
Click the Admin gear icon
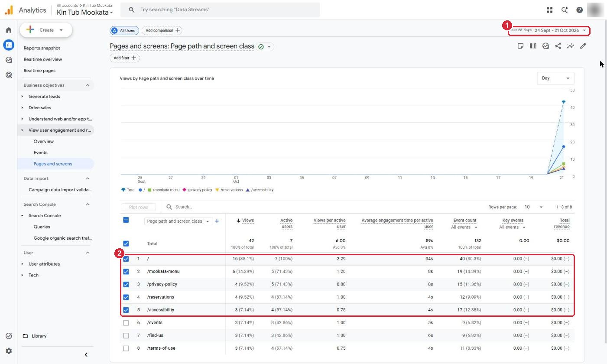pos(9,351)
